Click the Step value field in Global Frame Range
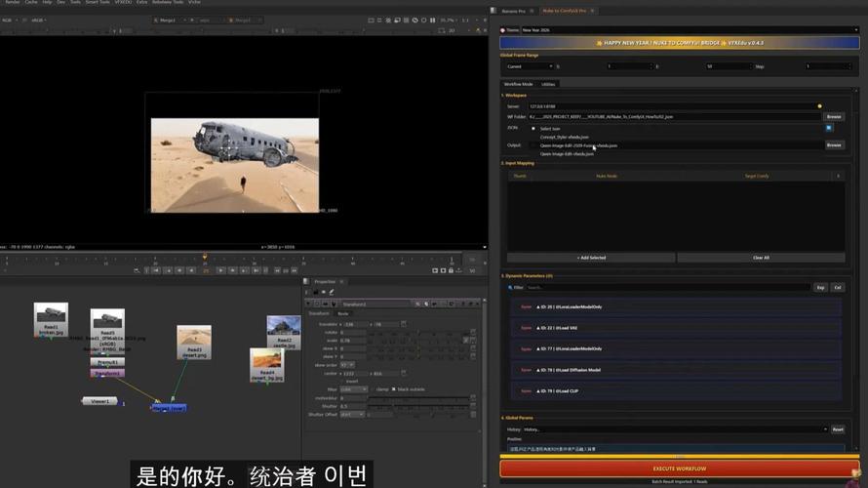 point(828,66)
